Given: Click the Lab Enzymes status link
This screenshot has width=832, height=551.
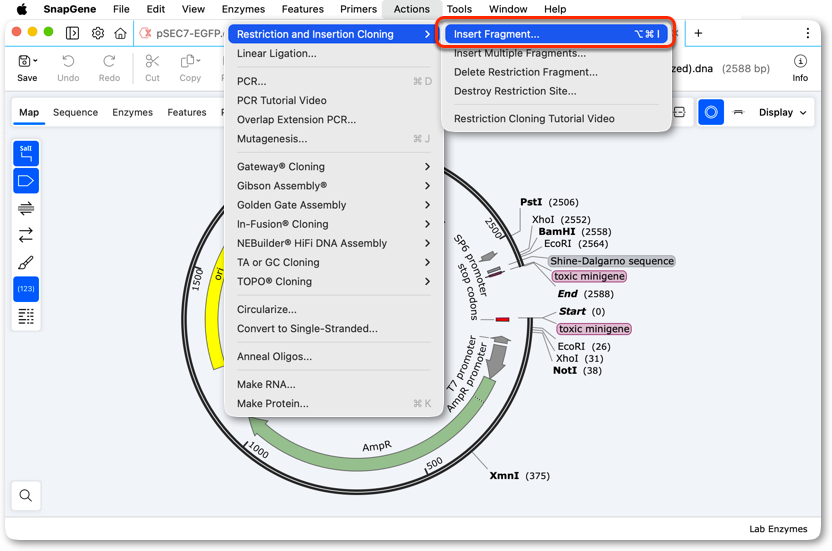Looking at the screenshot, I should click(x=778, y=529).
